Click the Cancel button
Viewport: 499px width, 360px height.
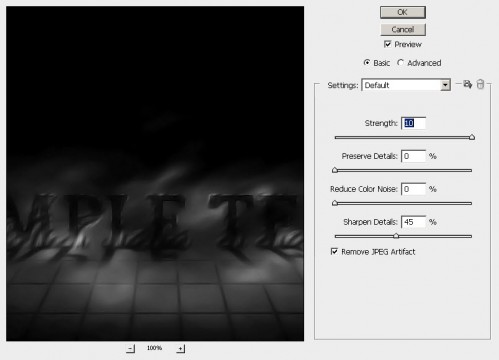tap(403, 30)
